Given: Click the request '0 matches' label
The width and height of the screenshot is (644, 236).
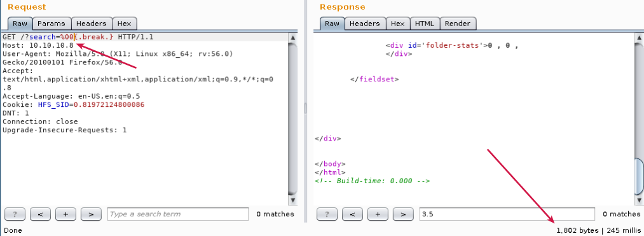Looking at the screenshot, I should (275, 214).
